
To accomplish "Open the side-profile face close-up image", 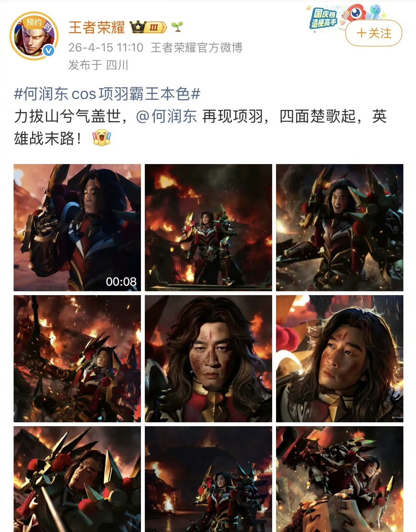I will tap(340, 359).
